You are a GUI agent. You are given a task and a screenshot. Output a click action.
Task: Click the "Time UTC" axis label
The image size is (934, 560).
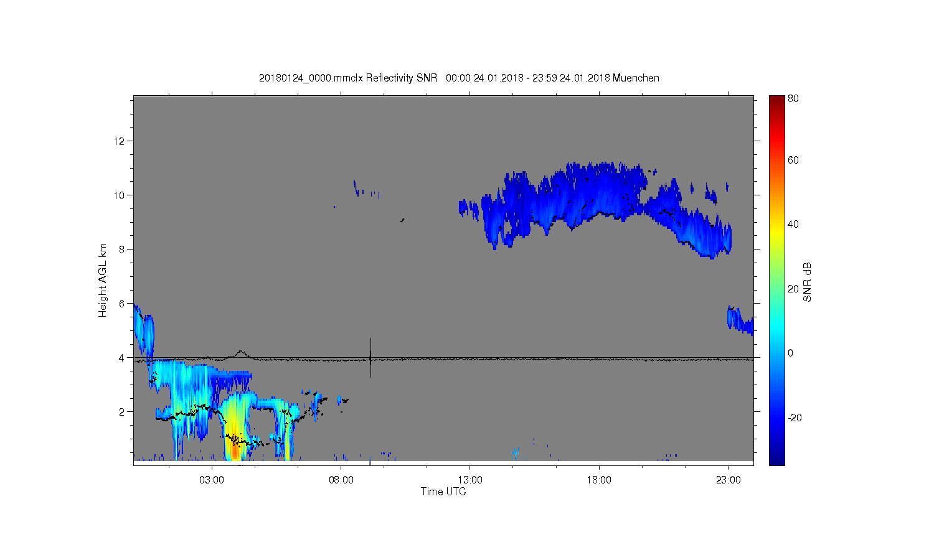[x=443, y=492]
